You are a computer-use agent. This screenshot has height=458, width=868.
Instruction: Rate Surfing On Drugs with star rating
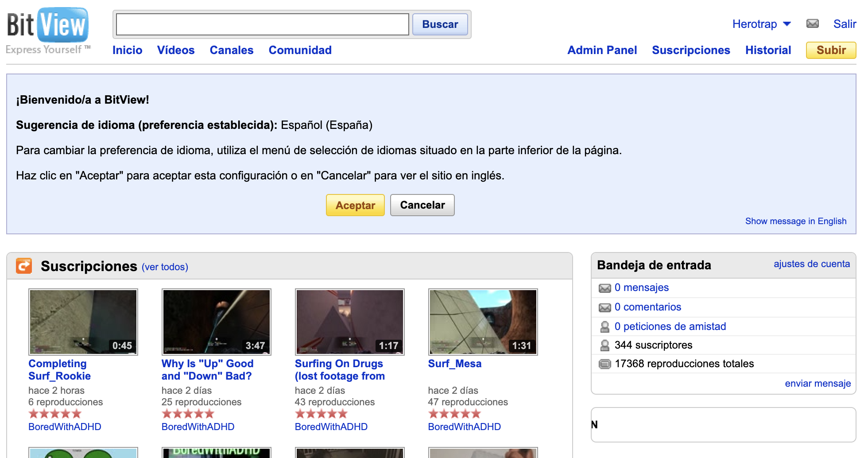[x=321, y=414]
